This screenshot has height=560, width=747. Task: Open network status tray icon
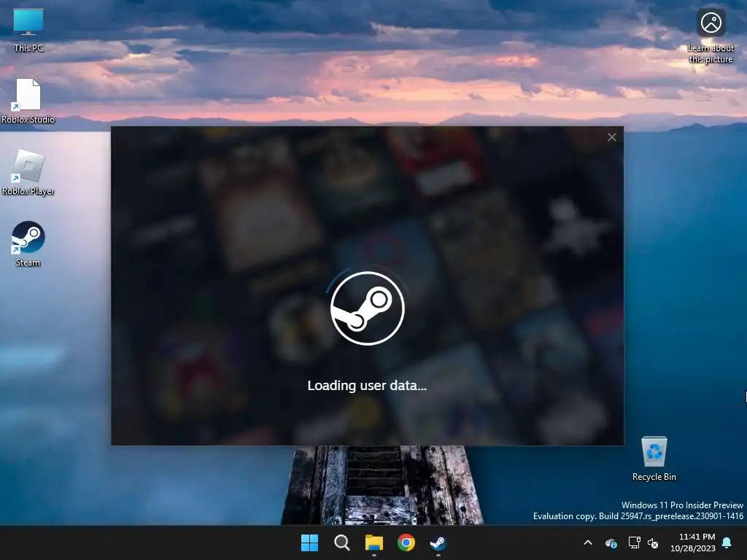click(634, 542)
